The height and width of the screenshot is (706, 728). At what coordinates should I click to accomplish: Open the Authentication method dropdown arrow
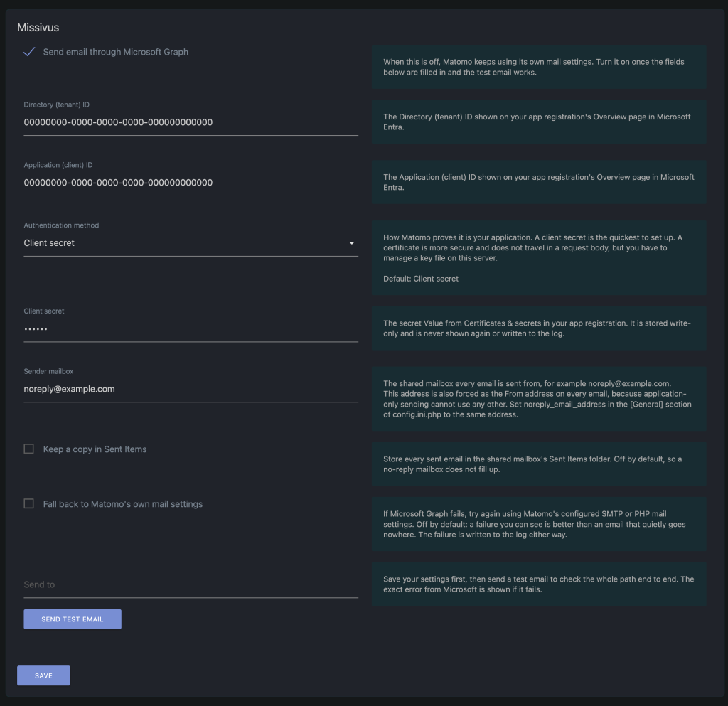click(351, 242)
